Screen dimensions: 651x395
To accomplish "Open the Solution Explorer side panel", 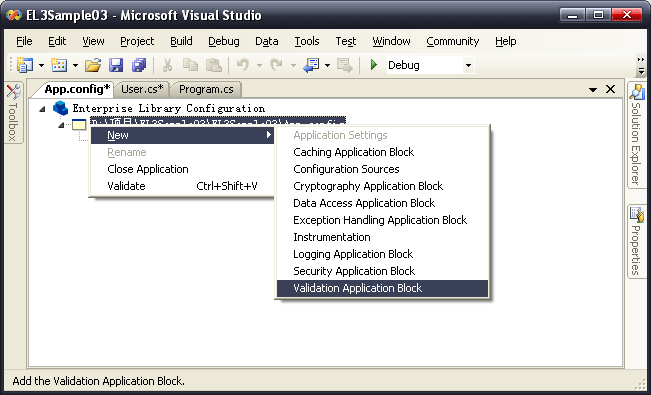I will 636,134.
